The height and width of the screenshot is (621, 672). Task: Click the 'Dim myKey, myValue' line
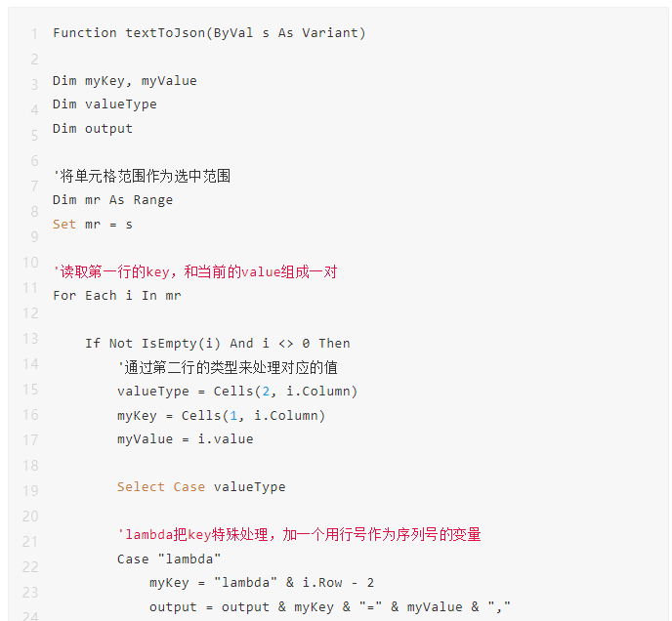(x=125, y=81)
